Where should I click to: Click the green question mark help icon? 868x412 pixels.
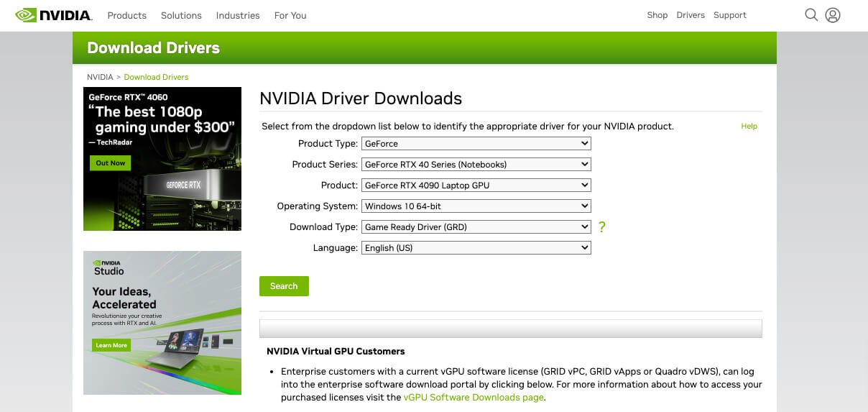pos(602,227)
